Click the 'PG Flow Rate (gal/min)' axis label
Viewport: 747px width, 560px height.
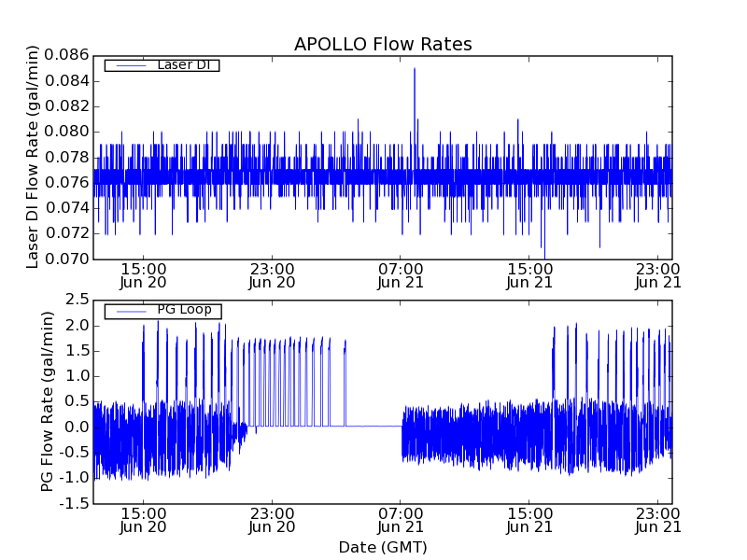coord(47,402)
